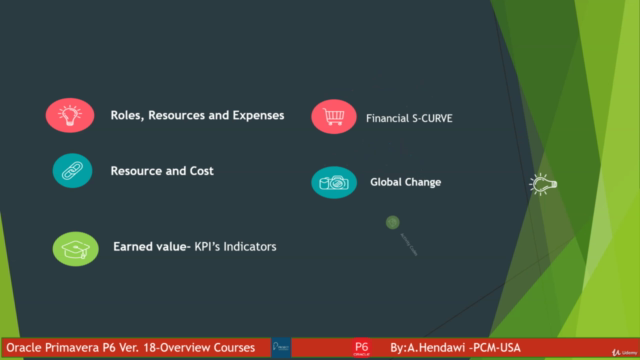Select the Global Change label
The width and height of the screenshot is (640, 360).
405,182
